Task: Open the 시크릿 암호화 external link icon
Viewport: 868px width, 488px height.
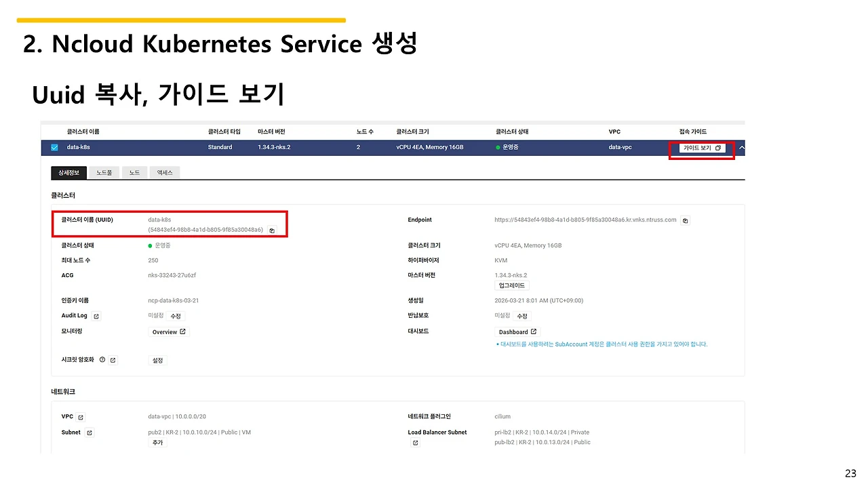Action: point(113,360)
